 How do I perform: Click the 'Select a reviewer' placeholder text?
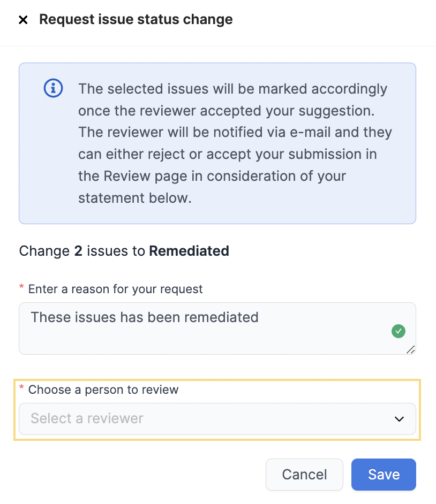point(87,418)
